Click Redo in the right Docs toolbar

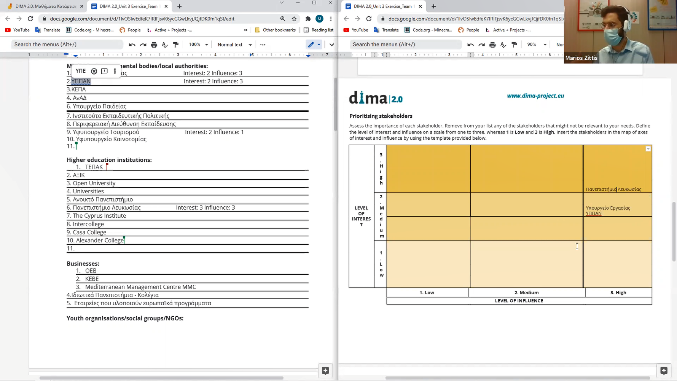tap(481, 44)
